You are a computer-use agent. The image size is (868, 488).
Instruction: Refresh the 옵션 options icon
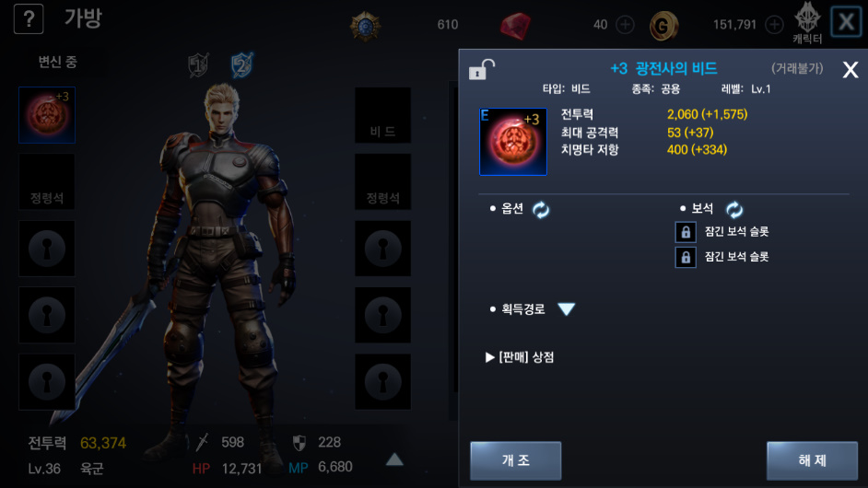point(541,210)
